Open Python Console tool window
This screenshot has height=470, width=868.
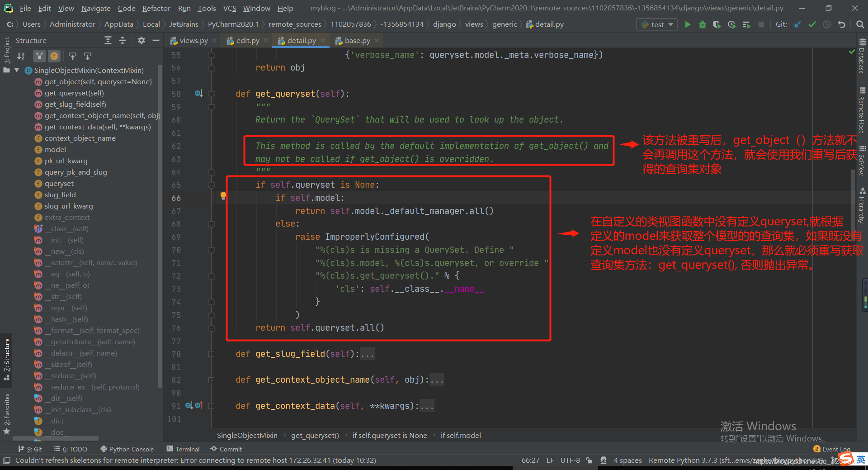coord(127,449)
